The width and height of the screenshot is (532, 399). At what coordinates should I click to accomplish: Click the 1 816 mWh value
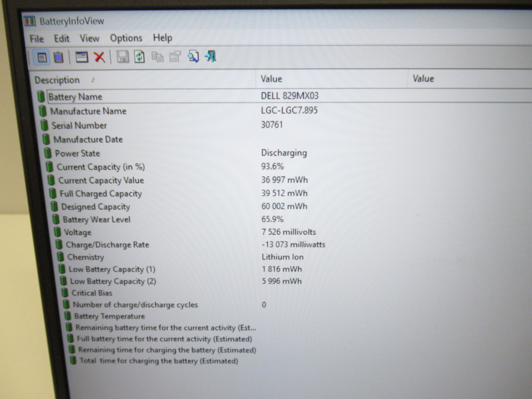pyautogui.click(x=282, y=269)
